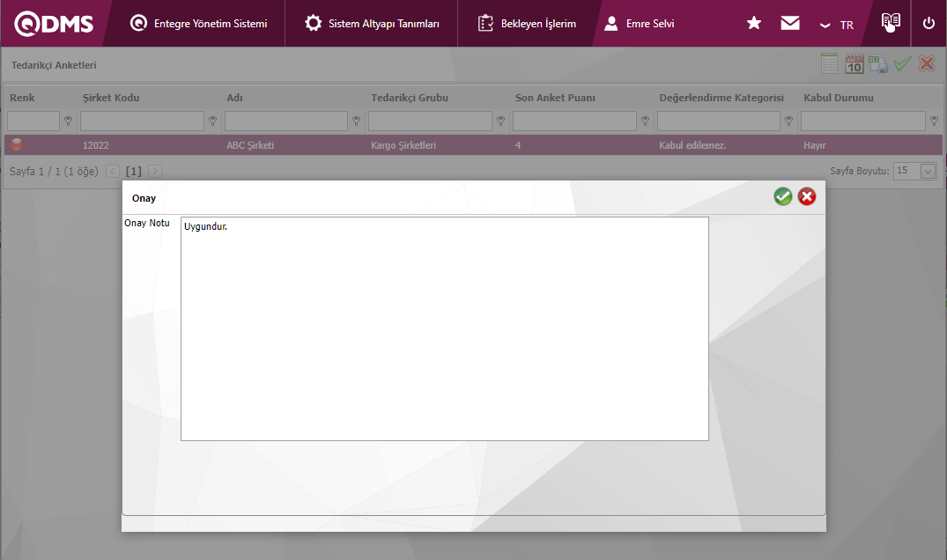Open the Bekleyen İşlerim menu
The width and height of the screenshot is (947, 560).
point(527,24)
